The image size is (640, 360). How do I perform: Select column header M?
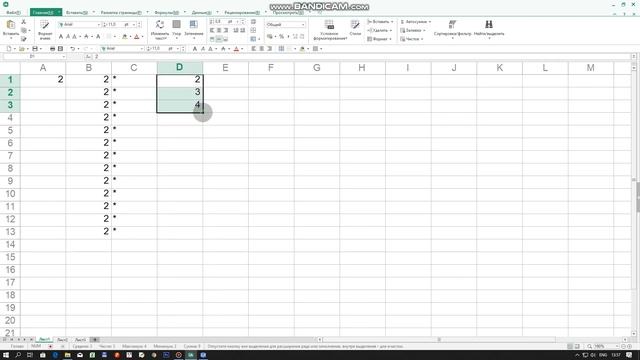(591, 67)
